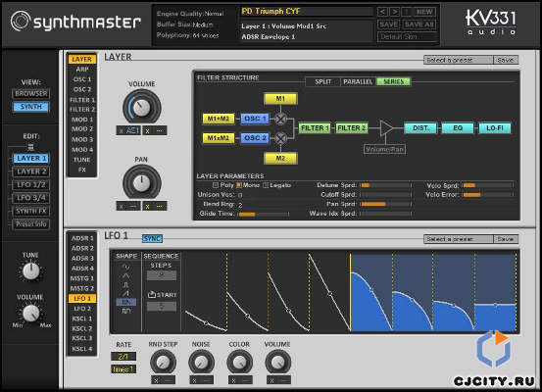Image resolution: width=542 pixels, height=392 pixels.
Task: Open Preset Info
Action: 30,224
